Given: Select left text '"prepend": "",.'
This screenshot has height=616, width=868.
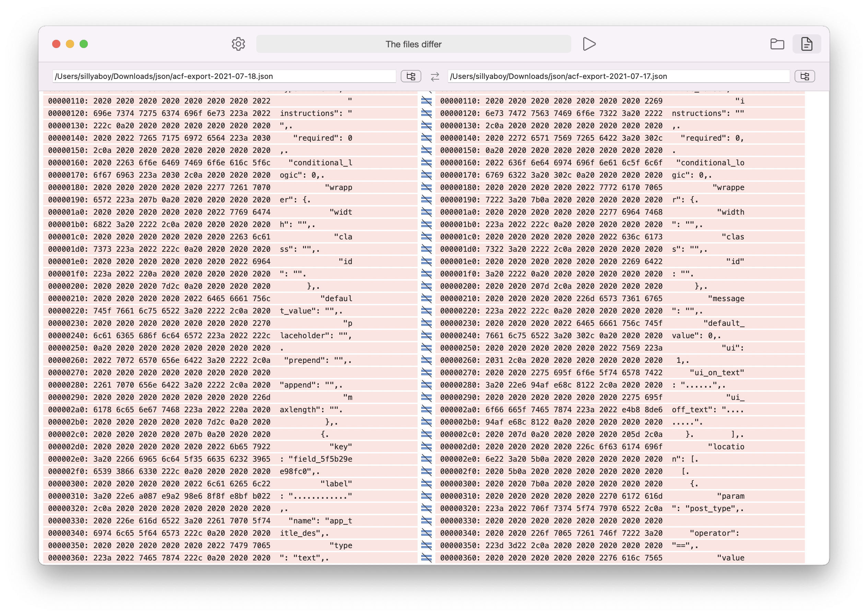Looking at the screenshot, I should (318, 360).
